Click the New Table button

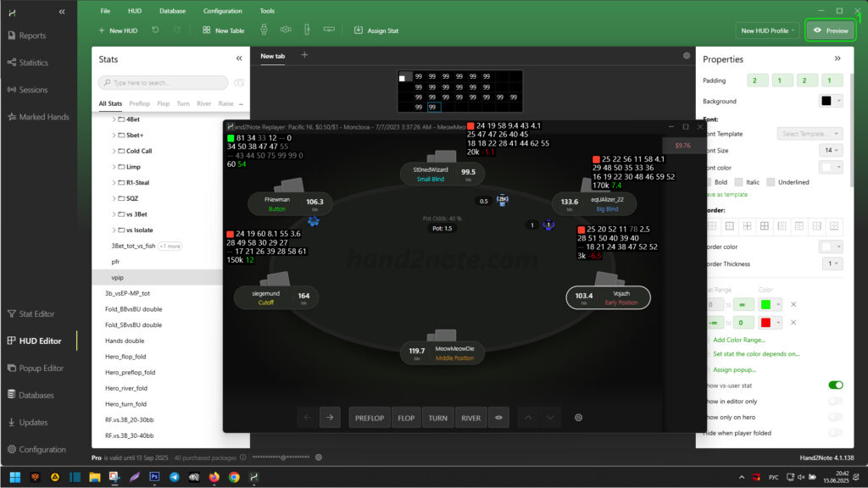click(x=224, y=30)
